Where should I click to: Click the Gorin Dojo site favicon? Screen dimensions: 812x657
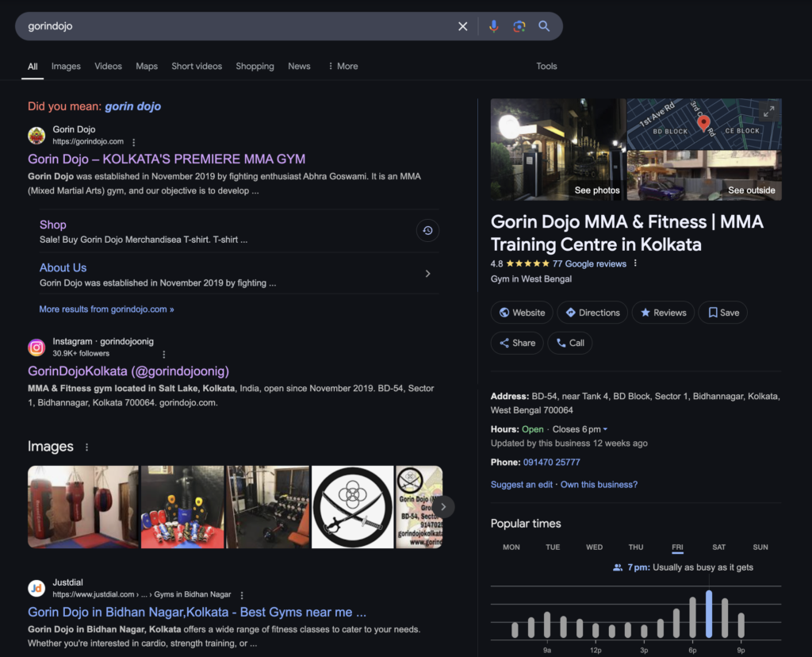click(x=36, y=136)
